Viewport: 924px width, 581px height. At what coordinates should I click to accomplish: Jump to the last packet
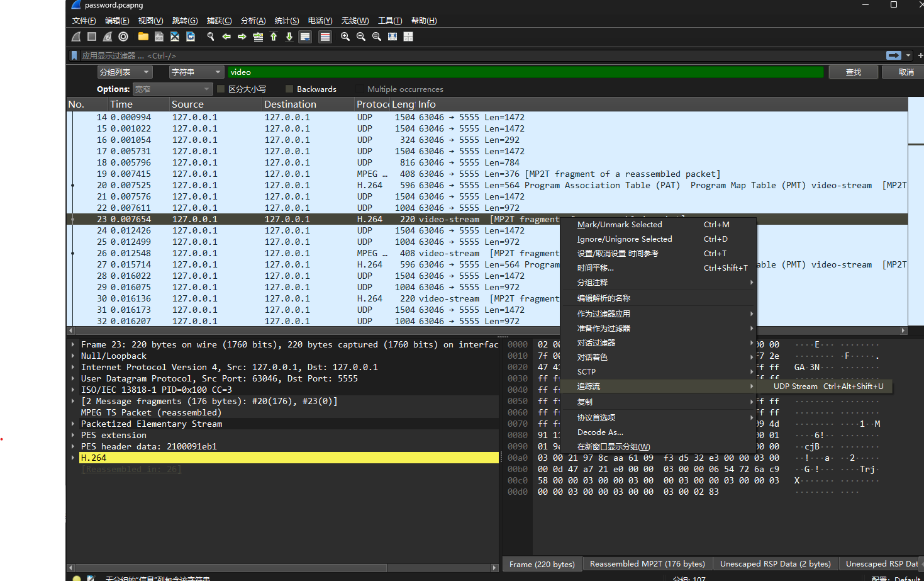click(x=289, y=37)
